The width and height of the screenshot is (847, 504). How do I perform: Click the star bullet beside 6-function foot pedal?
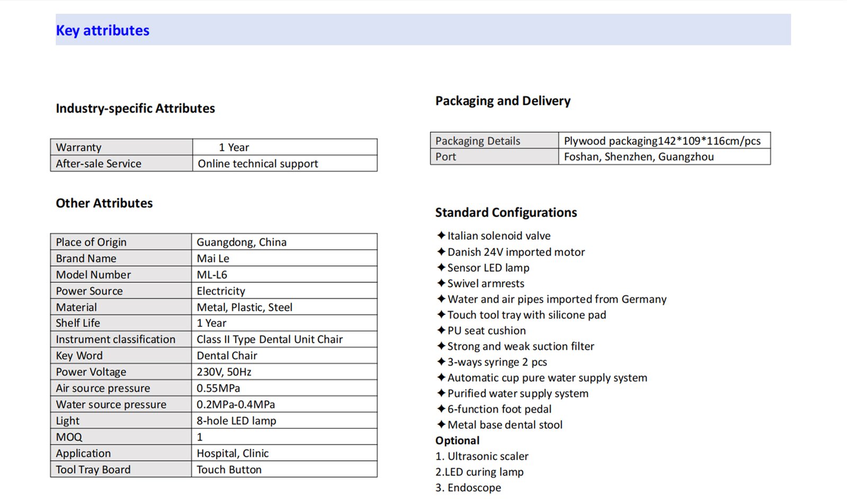point(441,409)
